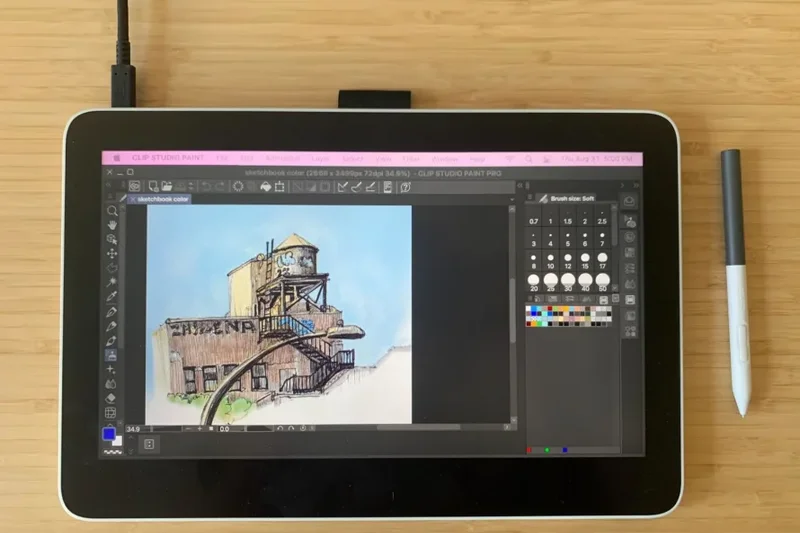Select the Move layer tool
Image resolution: width=800 pixels, height=533 pixels.
click(112, 253)
